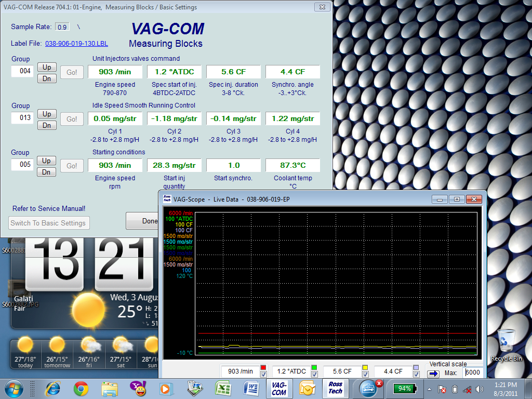
Task: Click the blue arrow vertical scale button
Action: coord(433,374)
